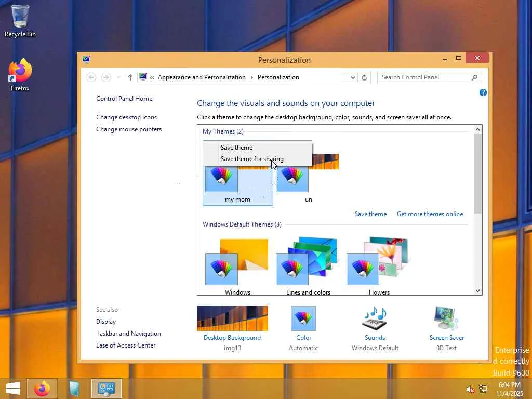Apply the Lines and colors theme
Viewport: 532px width, 399px height.
[308, 266]
